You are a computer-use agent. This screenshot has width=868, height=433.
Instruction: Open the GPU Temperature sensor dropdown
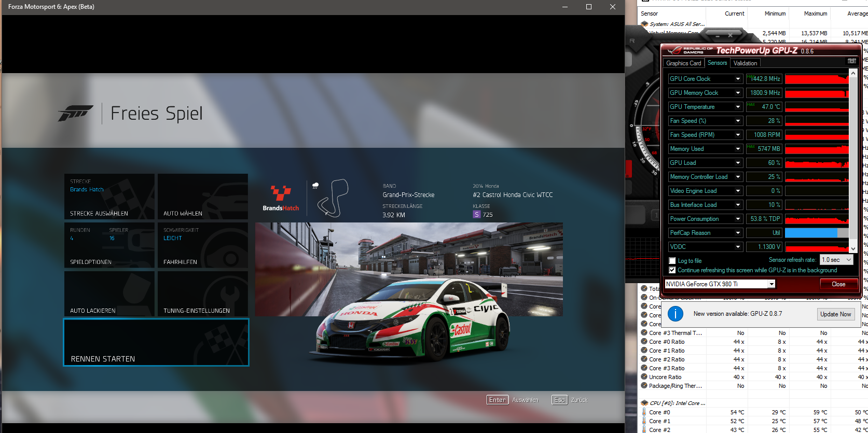pyautogui.click(x=738, y=107)
